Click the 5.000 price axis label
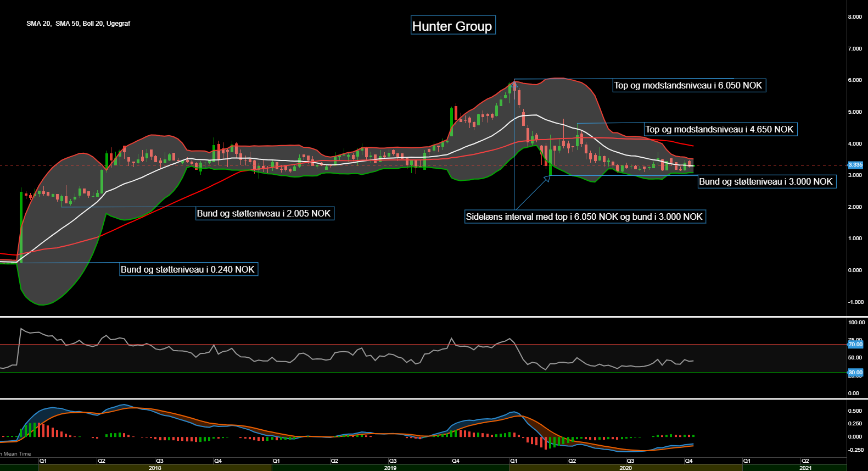868x471 pixels. (x=855, y=112)
